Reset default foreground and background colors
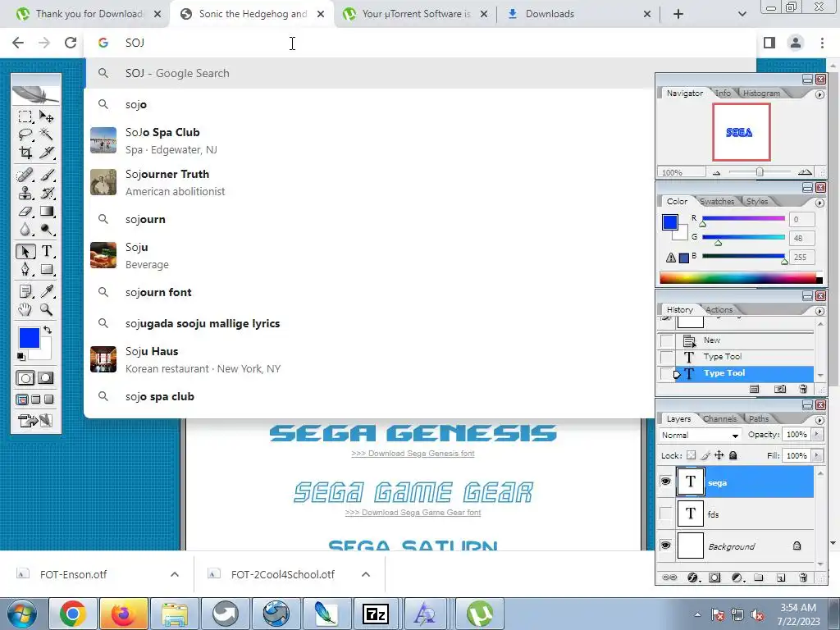The height and width of the screenshot is (630, 840). (x=21, y=357)
